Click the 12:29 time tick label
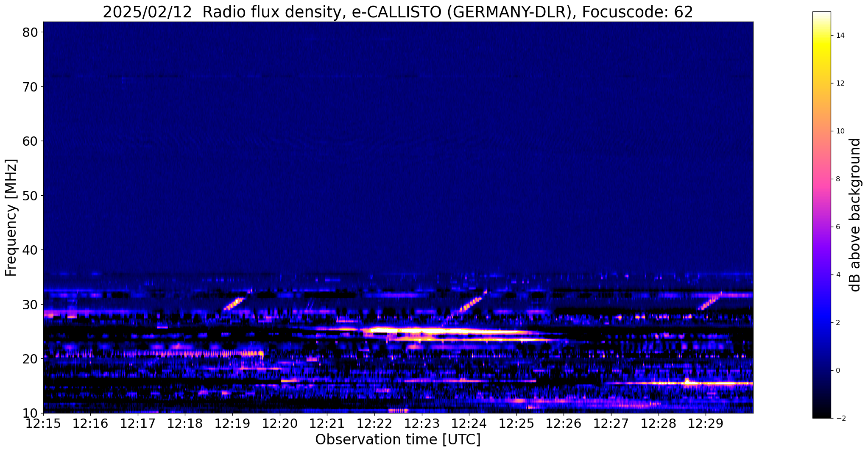868x452 pixels. [706, 424]
